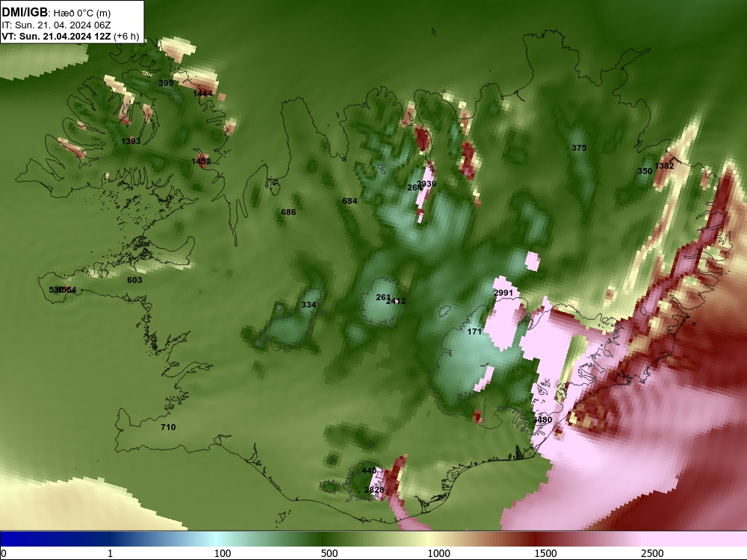
Task: Click the 1500 label on color scale
Action: coord(545,553)
